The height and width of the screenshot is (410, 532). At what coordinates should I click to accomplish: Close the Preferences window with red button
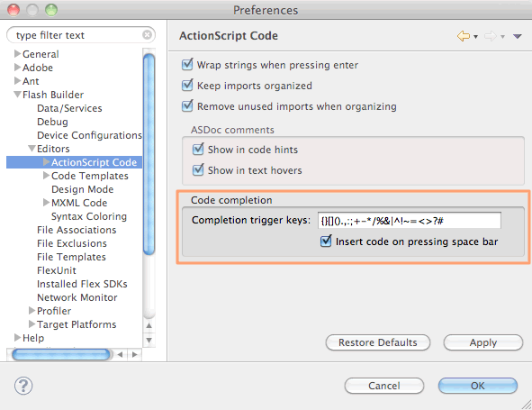[x=14, y=10]
